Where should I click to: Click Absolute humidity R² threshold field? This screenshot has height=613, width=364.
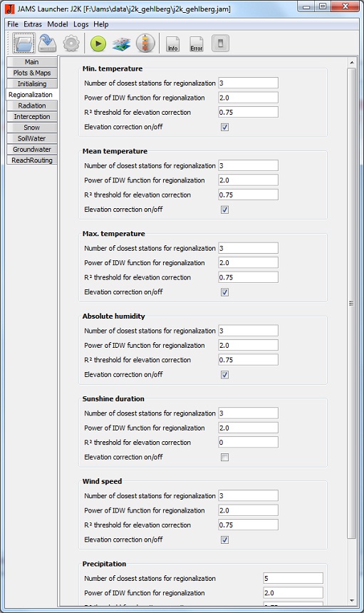pos(249,360)
